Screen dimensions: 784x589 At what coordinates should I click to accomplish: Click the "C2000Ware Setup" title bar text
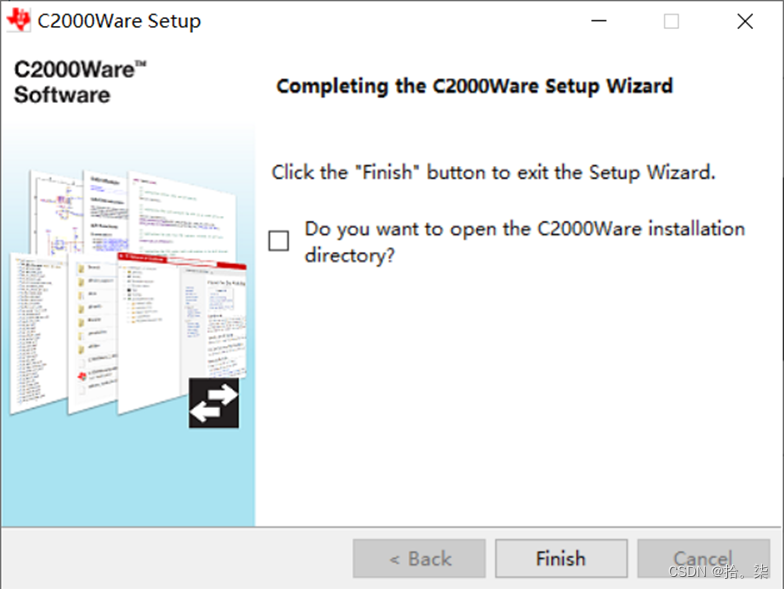(119, 21)
